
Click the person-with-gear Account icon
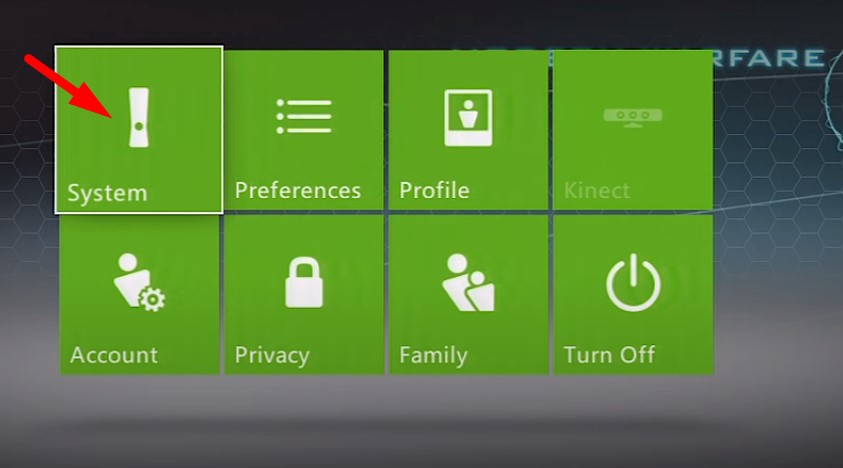pos(139,282)
